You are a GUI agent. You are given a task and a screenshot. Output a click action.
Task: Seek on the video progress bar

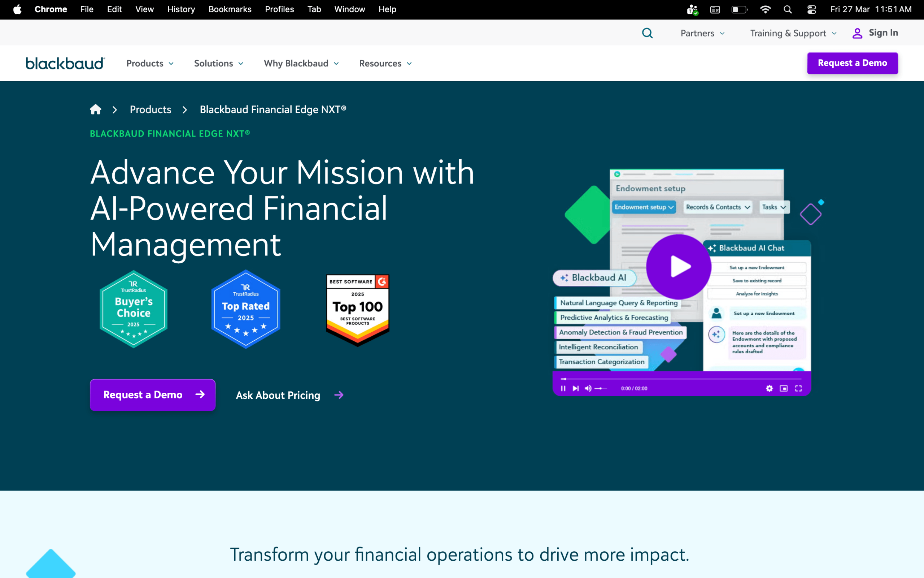point(681,379)
